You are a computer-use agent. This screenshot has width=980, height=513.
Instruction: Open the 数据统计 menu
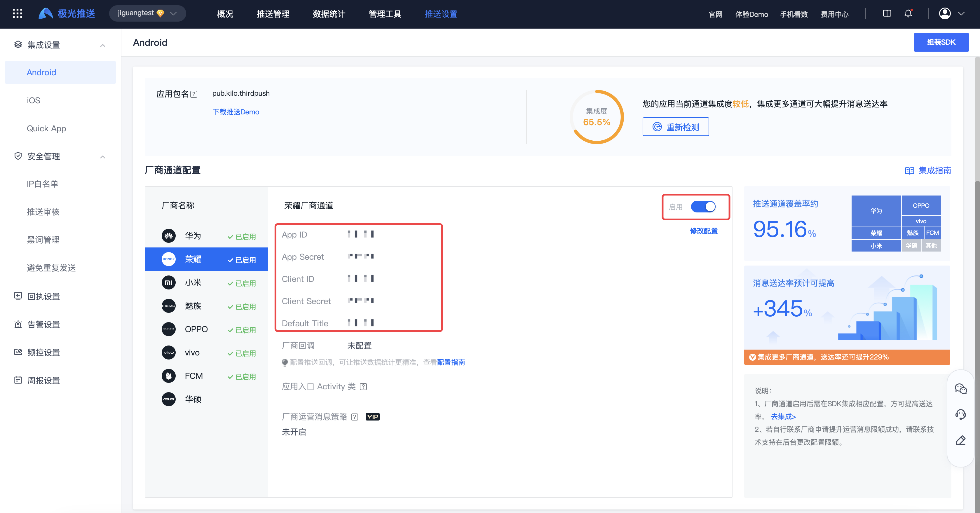[x=329, y=14]
